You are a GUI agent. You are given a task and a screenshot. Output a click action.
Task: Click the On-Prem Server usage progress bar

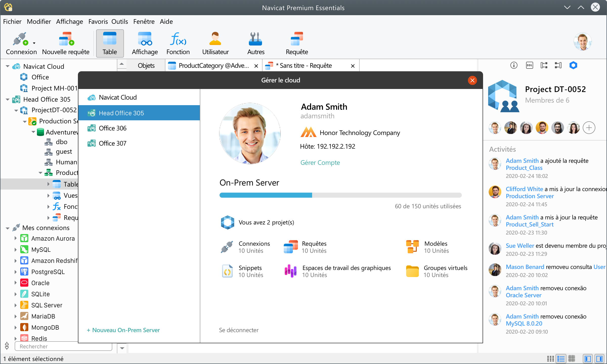tap(340, 195)
